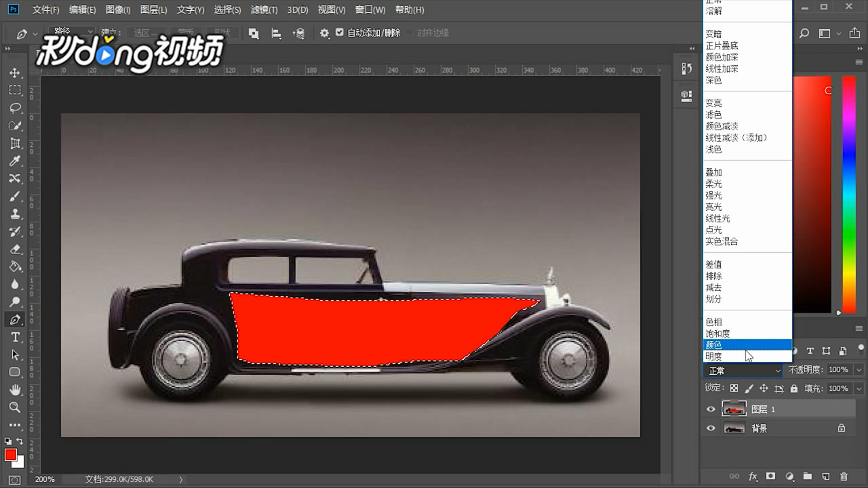
Task: Select the Rounded Rectangle shape tool
Action: (x=15, y=372)
